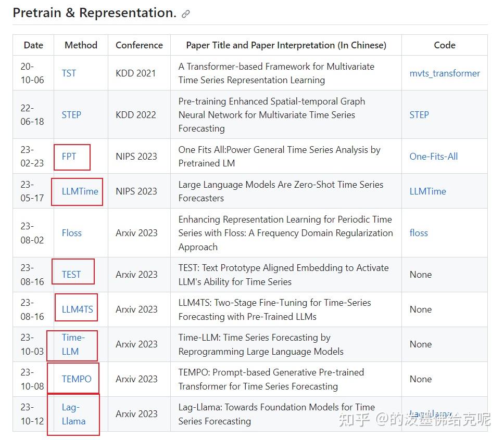Screen dimensions: 504x440
Task: Open the Time-LLM method link
Action: 72,345
